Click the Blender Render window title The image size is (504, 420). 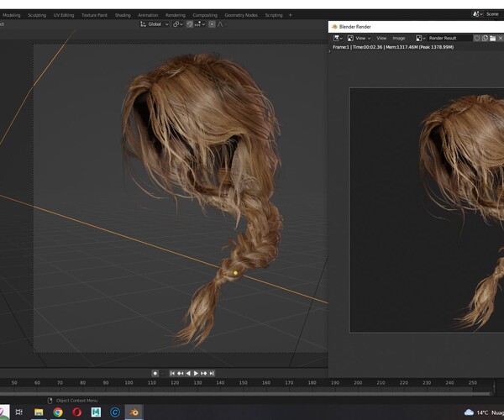click(x=354, y=27)
